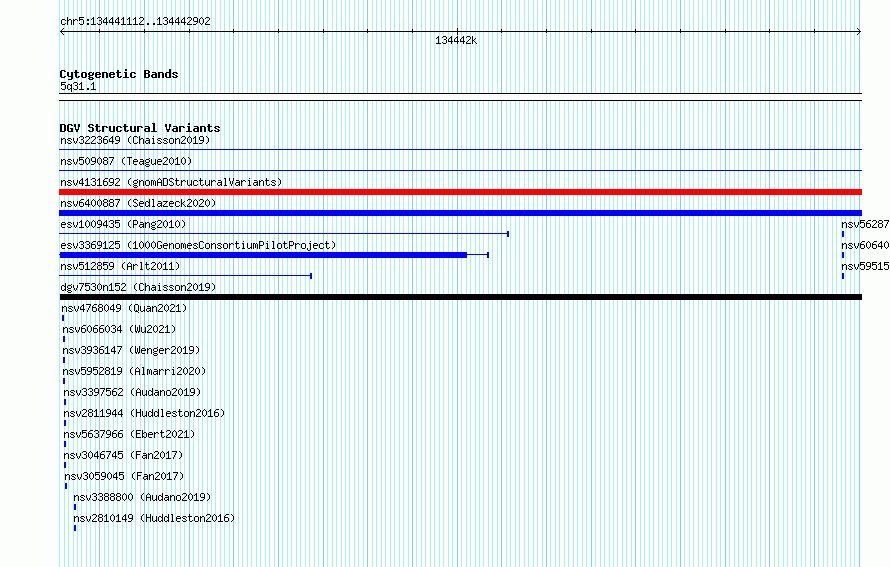Open variant nsv512859 (Arlt2011)
The width and height of the screenshot is (890, 567).
120,266
